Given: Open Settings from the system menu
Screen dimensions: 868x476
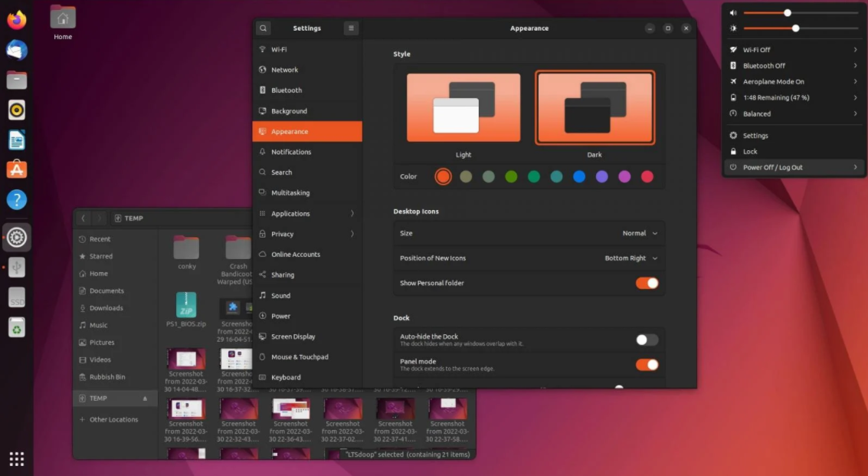Looking at the screenshot, I should [794, 135].
